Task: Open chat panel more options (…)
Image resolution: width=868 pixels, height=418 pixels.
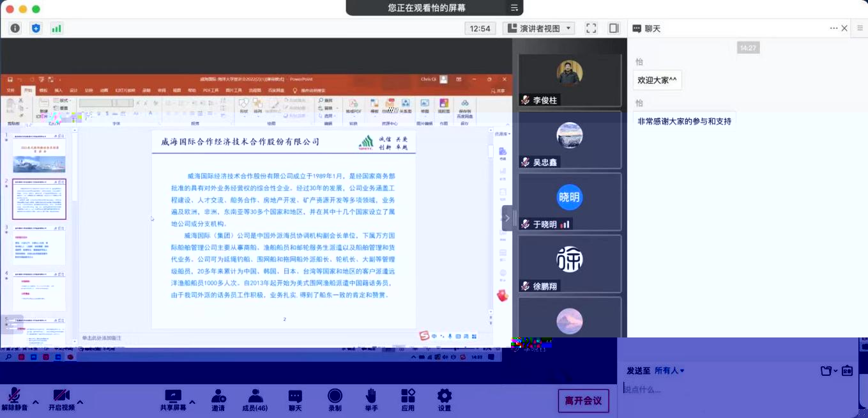Action: coord(834,28)
